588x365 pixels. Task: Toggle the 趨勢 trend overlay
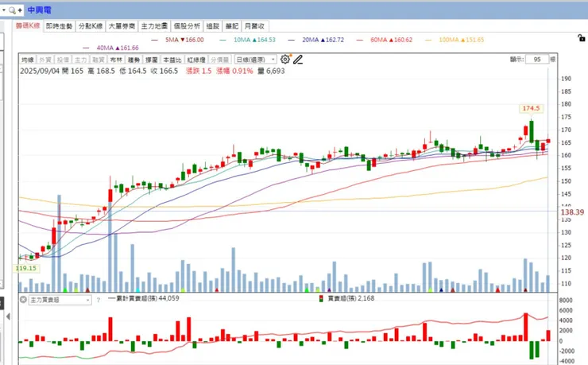133,60
